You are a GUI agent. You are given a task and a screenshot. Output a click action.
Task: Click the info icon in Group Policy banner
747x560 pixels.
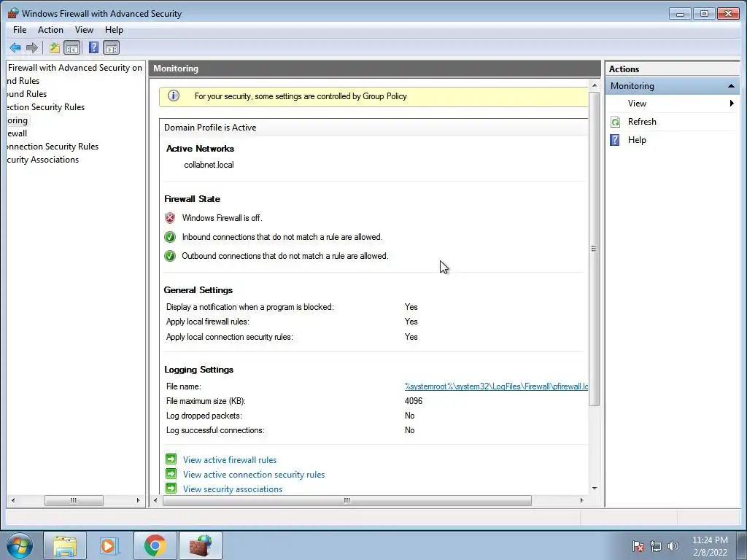tap(174, 96)
